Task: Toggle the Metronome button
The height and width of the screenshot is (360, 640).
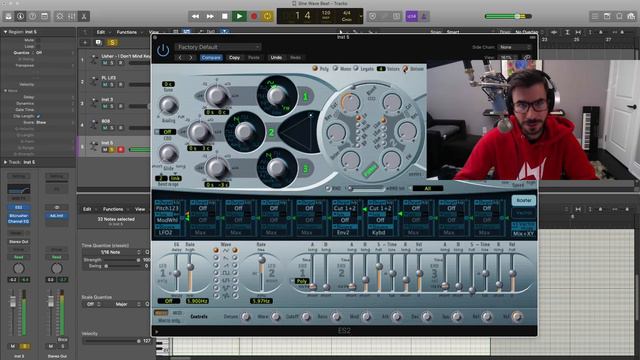Action: [x=423, y=16]
